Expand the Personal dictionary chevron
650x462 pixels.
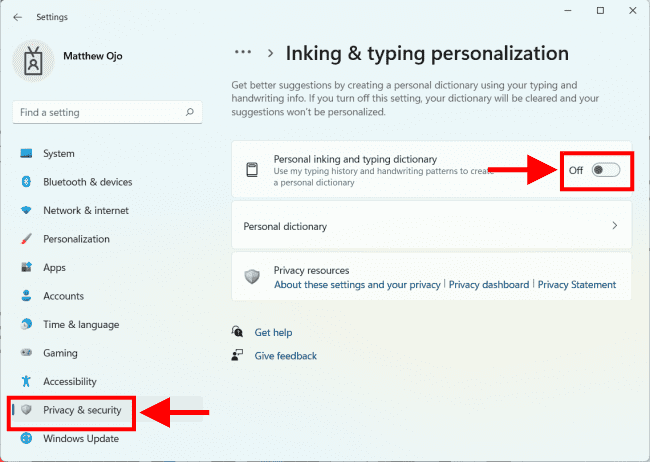(614, 226)
